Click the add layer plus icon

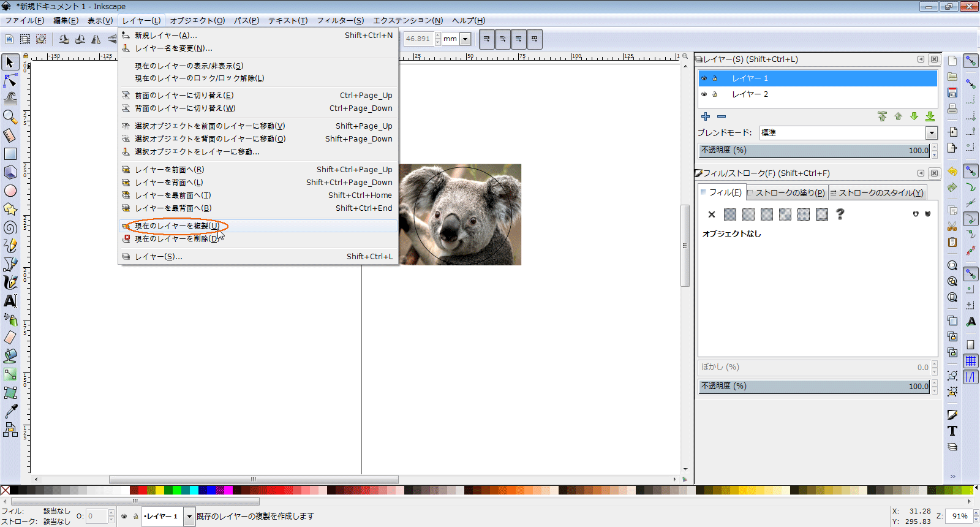(706, 116)
